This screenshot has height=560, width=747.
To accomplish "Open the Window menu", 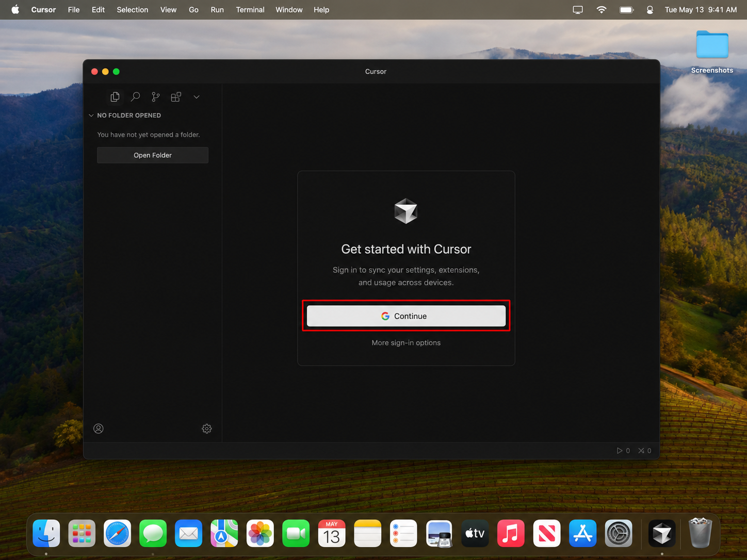I will (289, 10).
